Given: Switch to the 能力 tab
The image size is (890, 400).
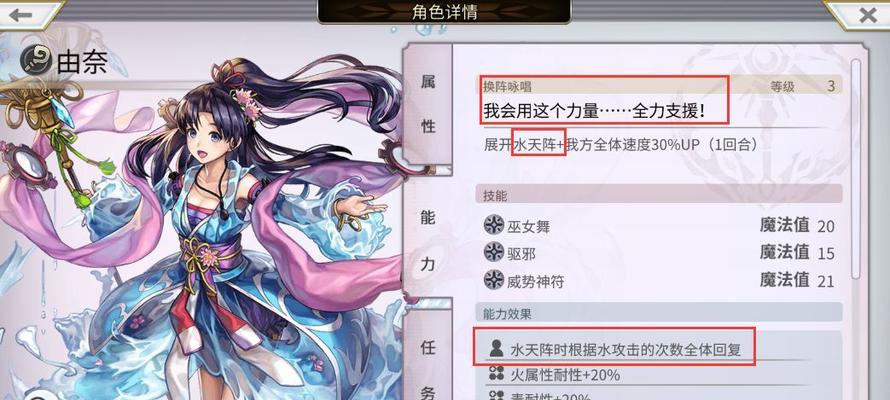Looking at the screenshot, I should pyautogui.click(x=427, y=239).
